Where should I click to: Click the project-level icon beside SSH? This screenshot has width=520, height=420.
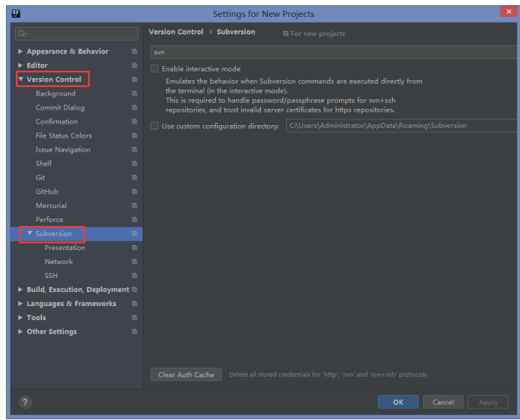(x=135, y=276)
